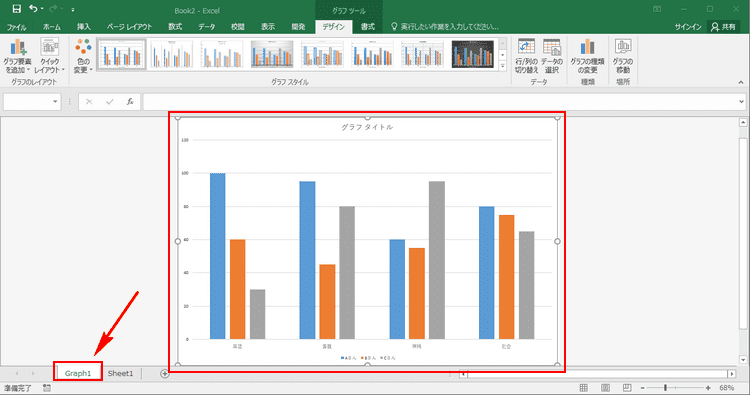
Task: Select the first chart style thumbnail
Action: coord(121,55)
